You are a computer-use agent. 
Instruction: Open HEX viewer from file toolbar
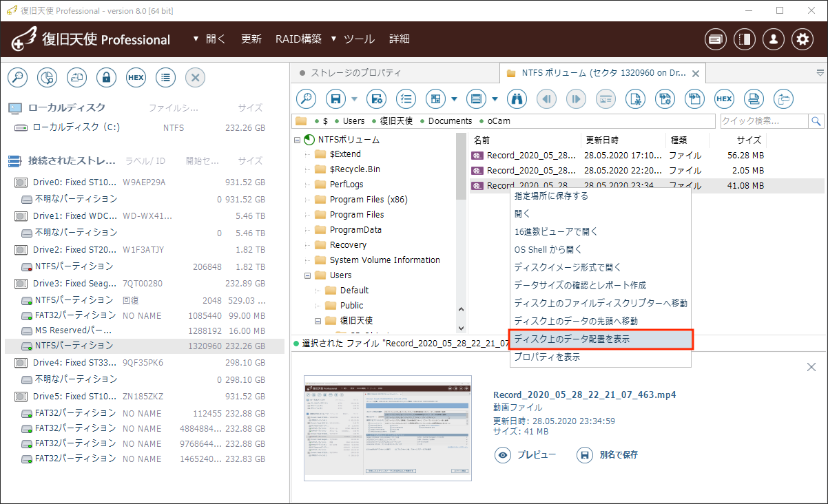[x=724, y=98]
